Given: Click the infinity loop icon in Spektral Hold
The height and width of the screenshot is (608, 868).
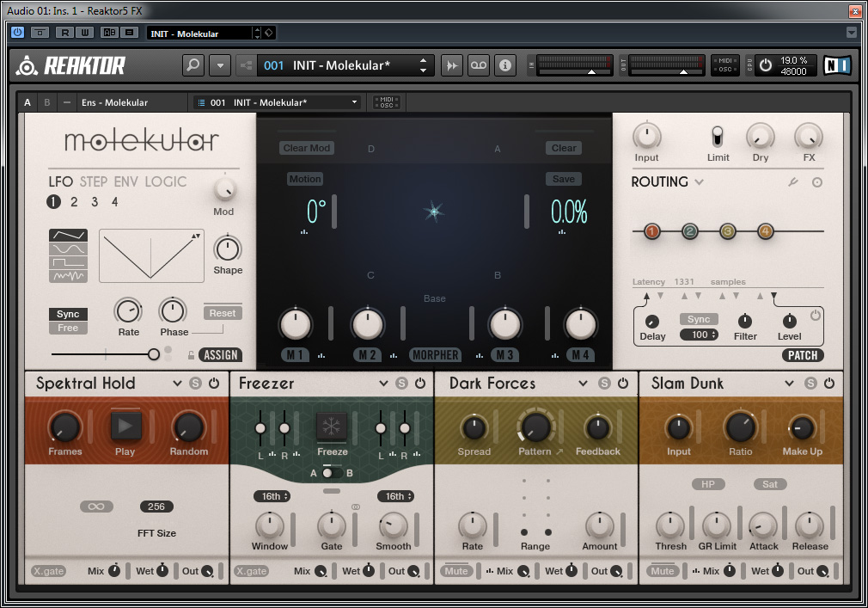Looking at the screenshot, I should pyautogui.click(x=96, y=507).
